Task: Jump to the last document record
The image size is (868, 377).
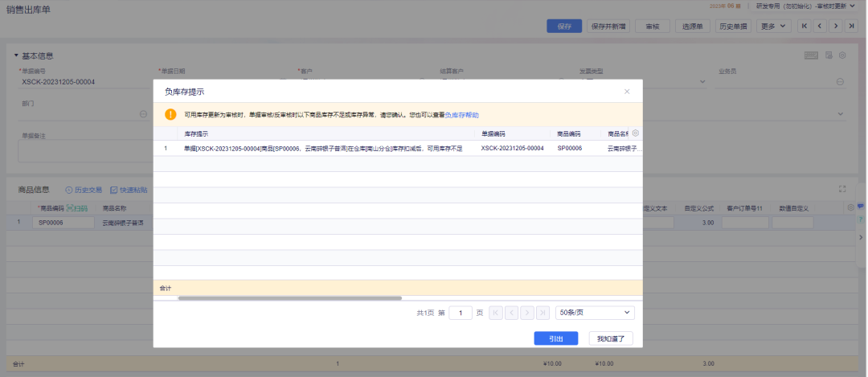Action: click(851, 26)
